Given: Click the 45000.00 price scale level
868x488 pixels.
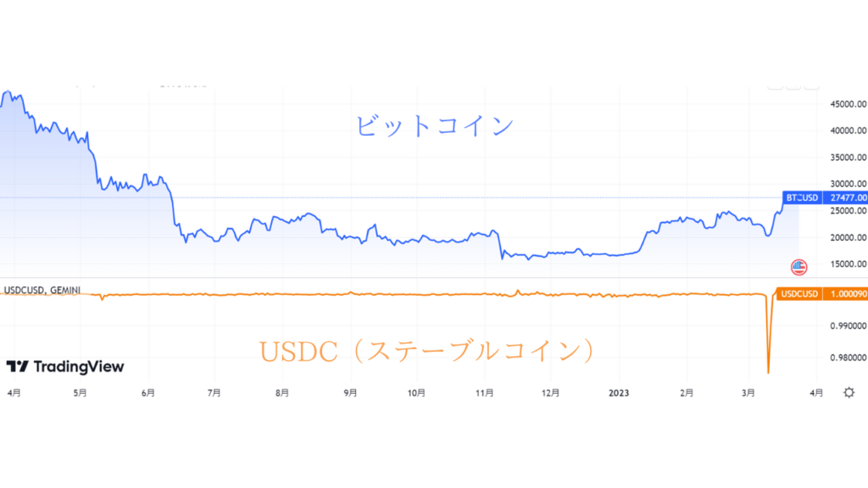Looking at the screenshot, I should (845, 104).
